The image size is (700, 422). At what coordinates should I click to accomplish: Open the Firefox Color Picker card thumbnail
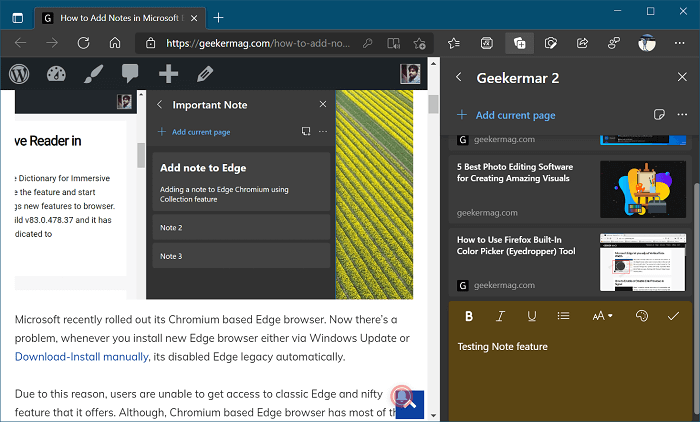point(643,263)
